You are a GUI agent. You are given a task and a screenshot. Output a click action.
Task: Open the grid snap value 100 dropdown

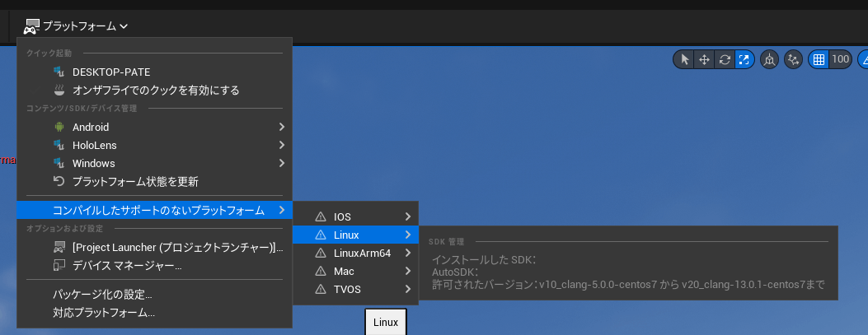tap(840, 60)
